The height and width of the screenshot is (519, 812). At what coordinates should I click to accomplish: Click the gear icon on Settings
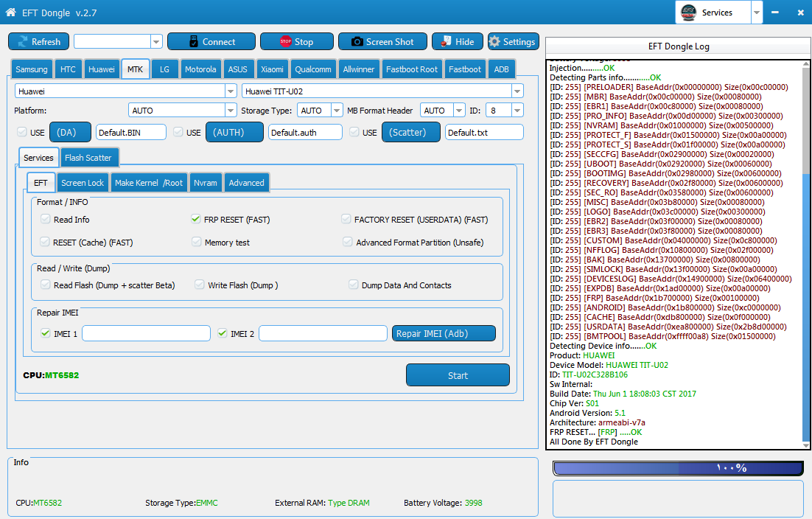(494, 41)
